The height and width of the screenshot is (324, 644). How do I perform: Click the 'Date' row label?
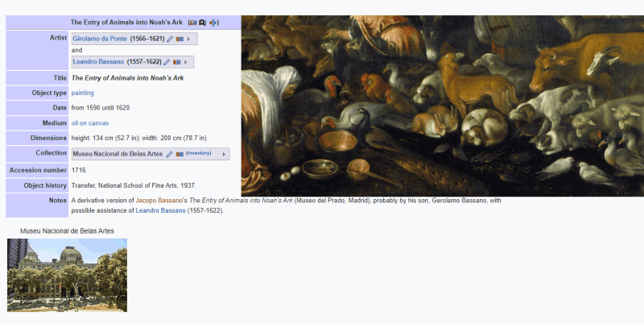pos(60,108)
